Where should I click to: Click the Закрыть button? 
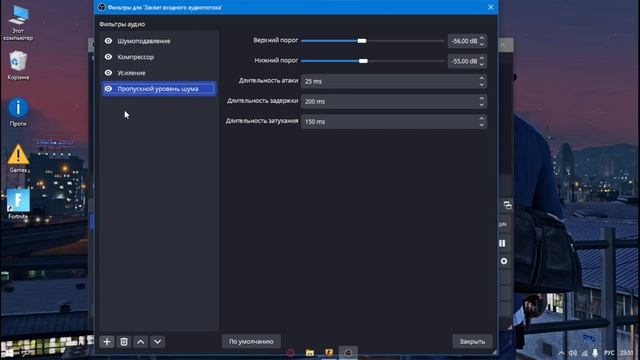click(472, 341)
